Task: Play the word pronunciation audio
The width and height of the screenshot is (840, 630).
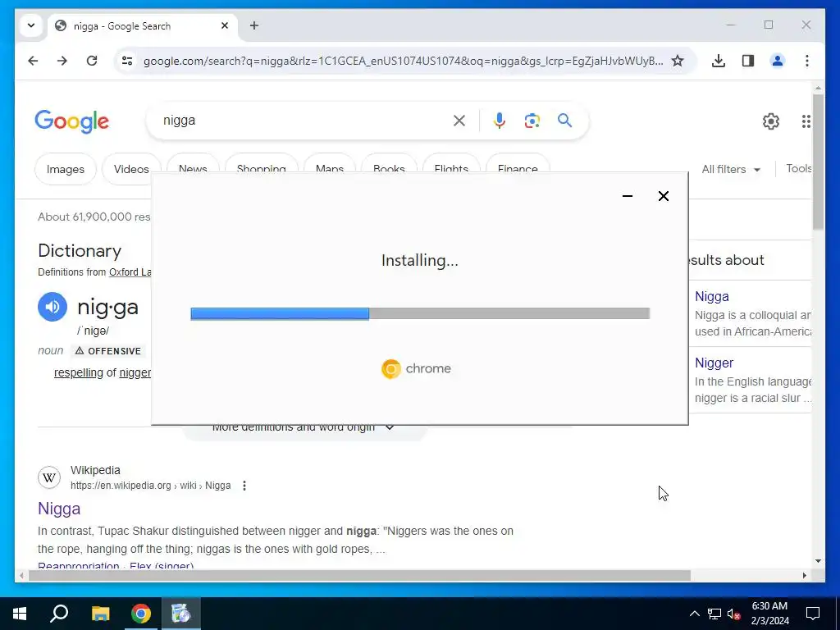Action: coord(52,307)
